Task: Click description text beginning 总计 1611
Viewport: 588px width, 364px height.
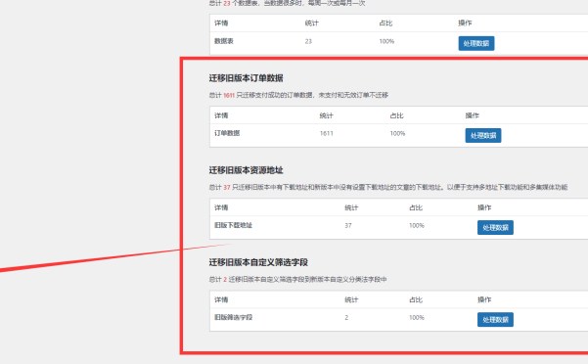Action: (298, 95)
